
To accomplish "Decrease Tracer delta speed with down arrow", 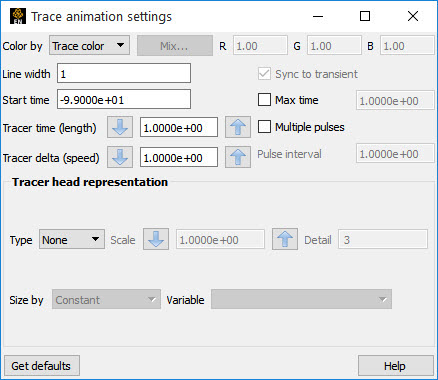I will point(120,157).
